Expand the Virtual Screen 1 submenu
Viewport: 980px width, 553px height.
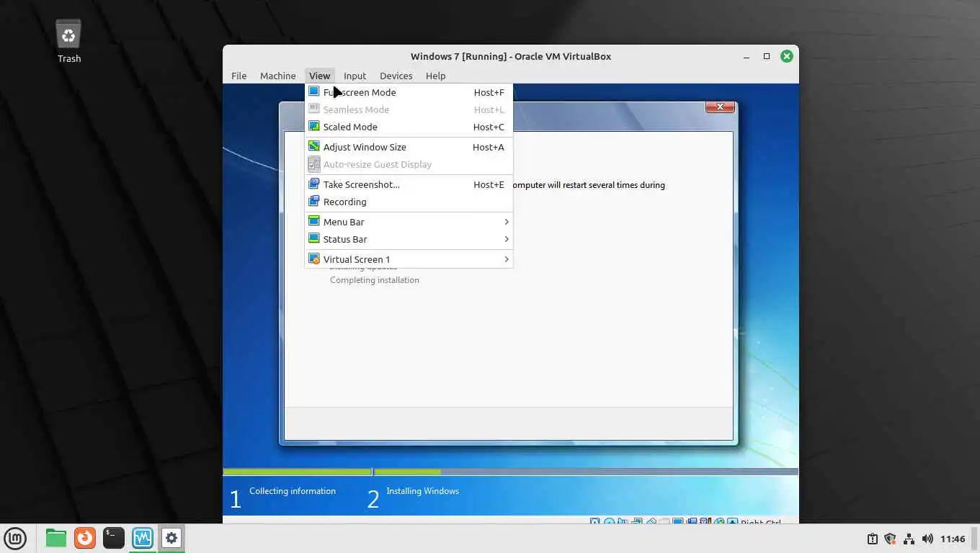(x=409, y=259)
